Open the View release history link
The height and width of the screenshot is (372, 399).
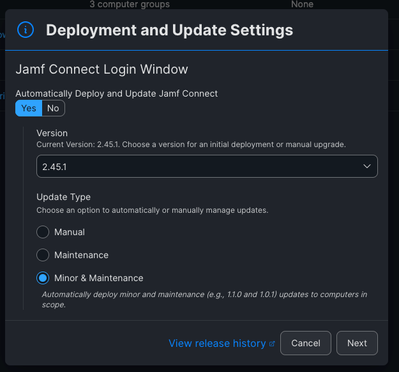coord(217,343)
